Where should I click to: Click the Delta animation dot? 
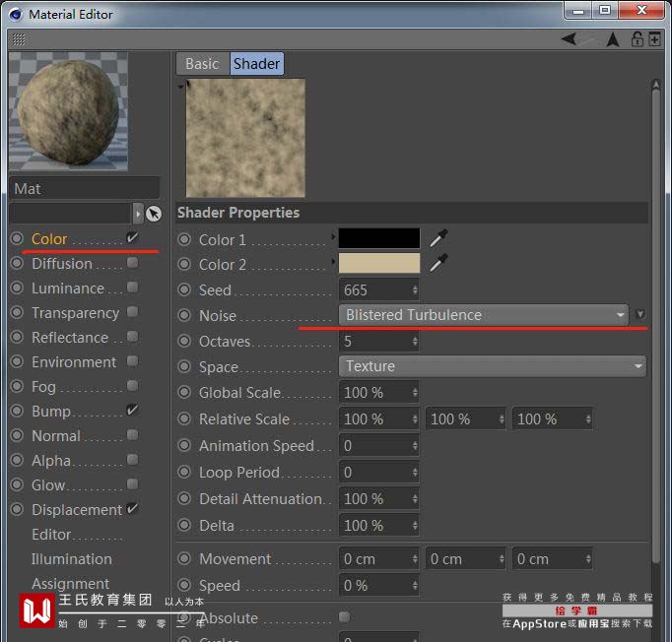pos(184,525)
